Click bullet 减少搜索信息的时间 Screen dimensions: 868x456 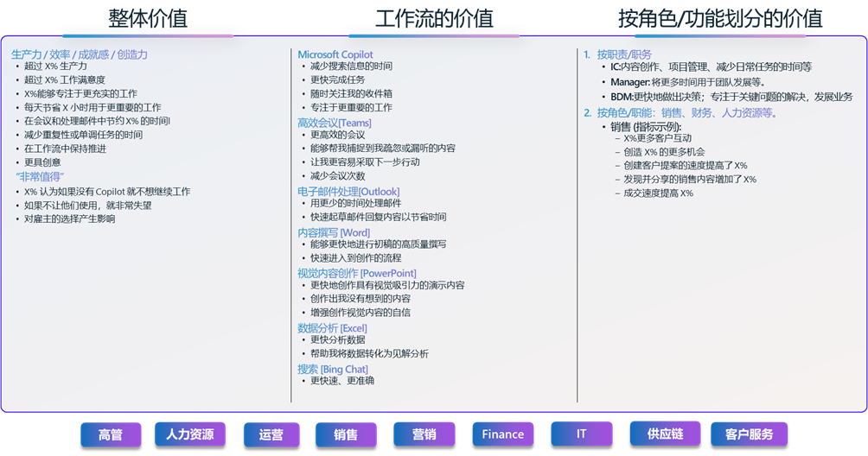click(351, 66)
